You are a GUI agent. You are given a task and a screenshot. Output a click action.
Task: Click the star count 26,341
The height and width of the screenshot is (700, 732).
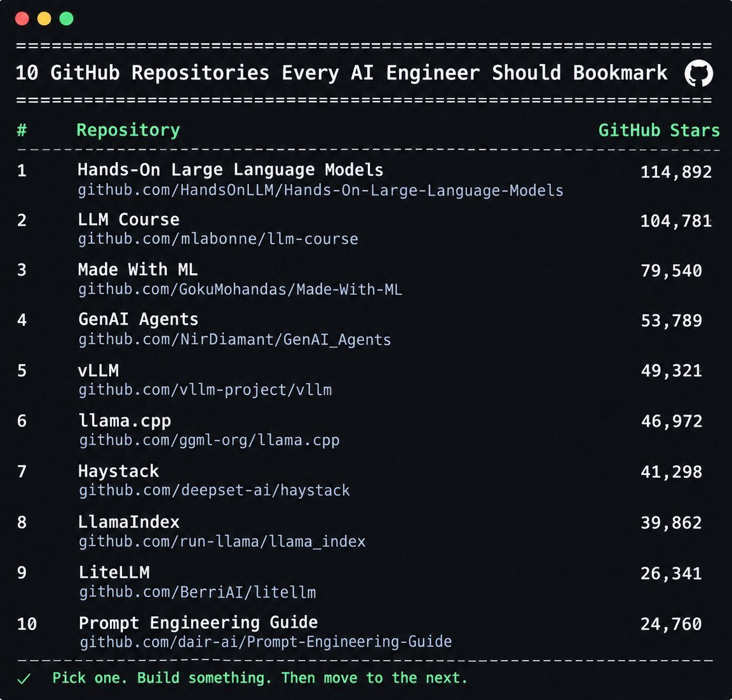tap(671, 574)
